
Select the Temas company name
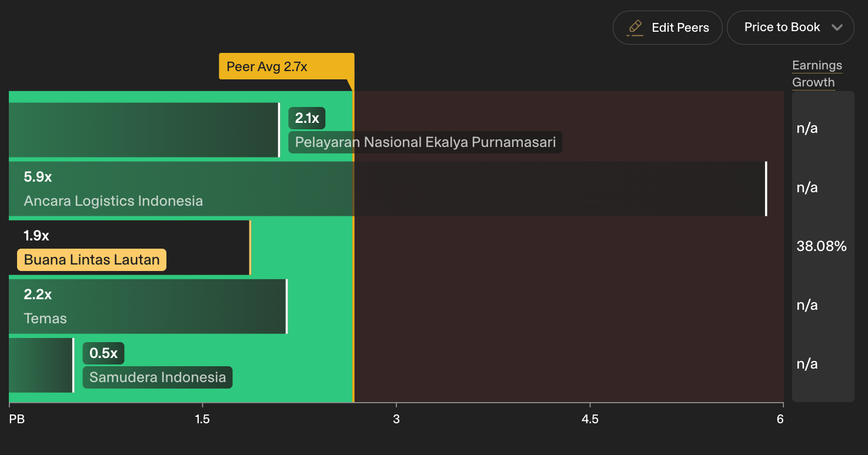[x=45, y=319]
